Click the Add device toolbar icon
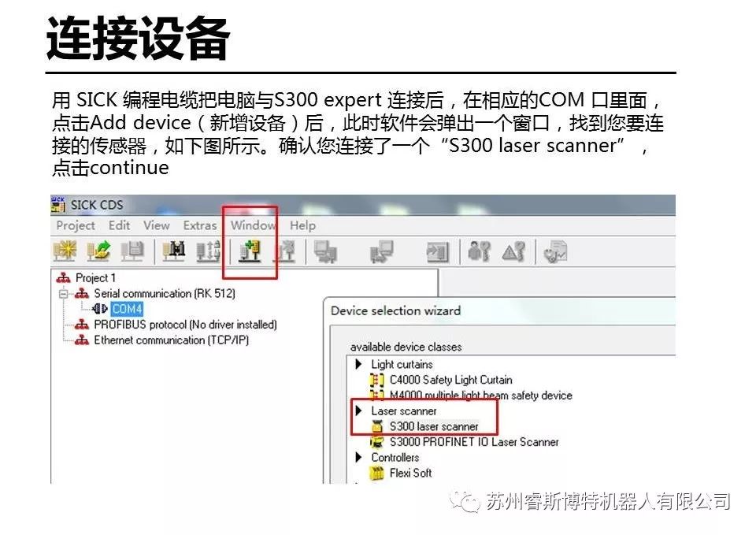 (x=250, y=252)
